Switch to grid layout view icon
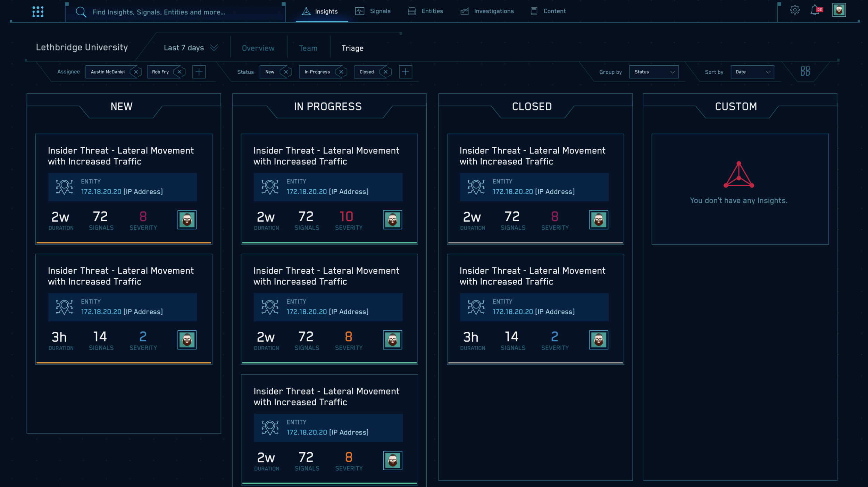Screen dimensions: 868x487 pyautogui.click(x=805, y=71)
